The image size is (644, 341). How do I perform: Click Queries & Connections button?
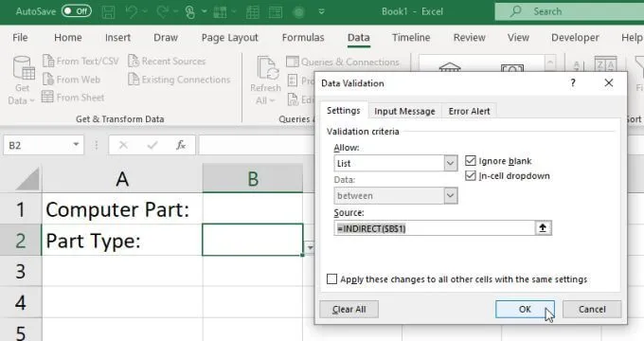[343, 62]
